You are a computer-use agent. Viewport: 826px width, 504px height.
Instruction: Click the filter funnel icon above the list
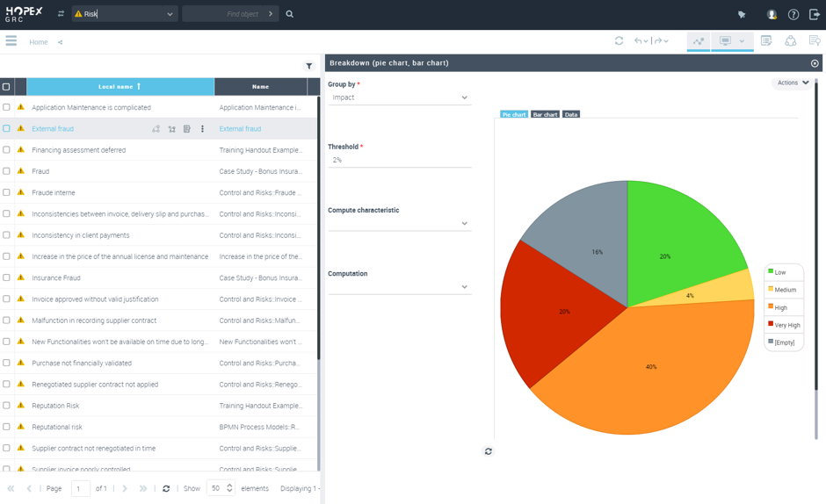click(308, 66)
